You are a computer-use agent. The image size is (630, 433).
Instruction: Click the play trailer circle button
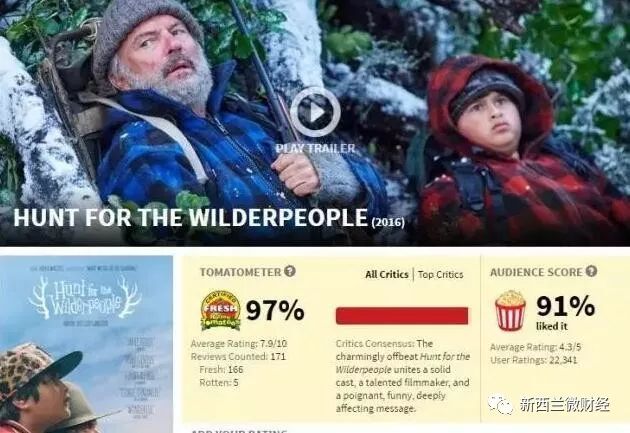[315, 112]
